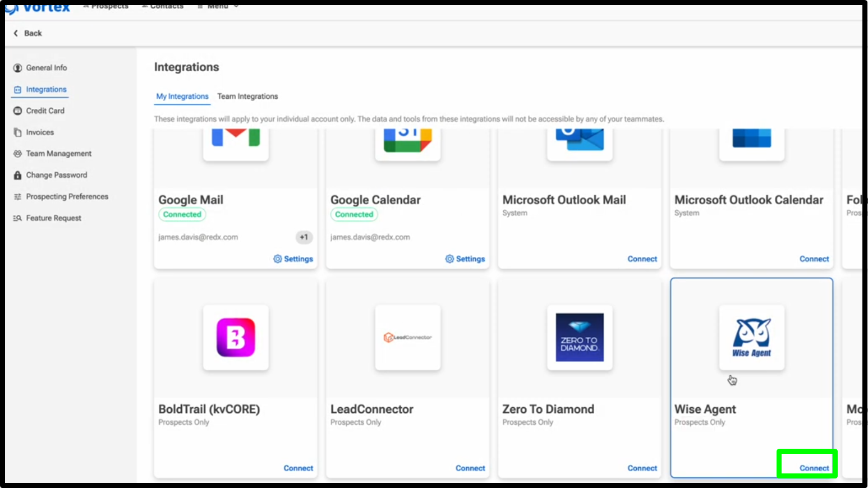This screenshot has width=868, height=488.
Task: Click the LeadConnector card title
Action: point(372,409)
